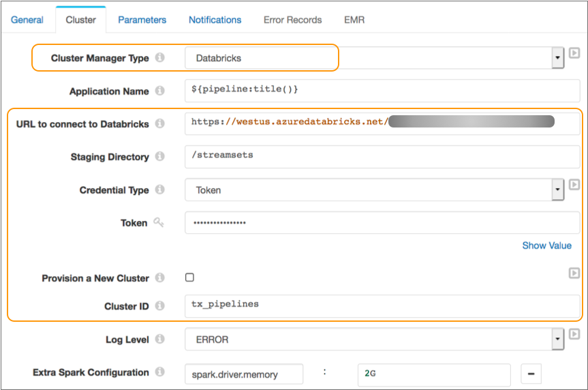The image size is (588, 390).
Task: Show info for Staging Directory
Action: tap(159, 156)
